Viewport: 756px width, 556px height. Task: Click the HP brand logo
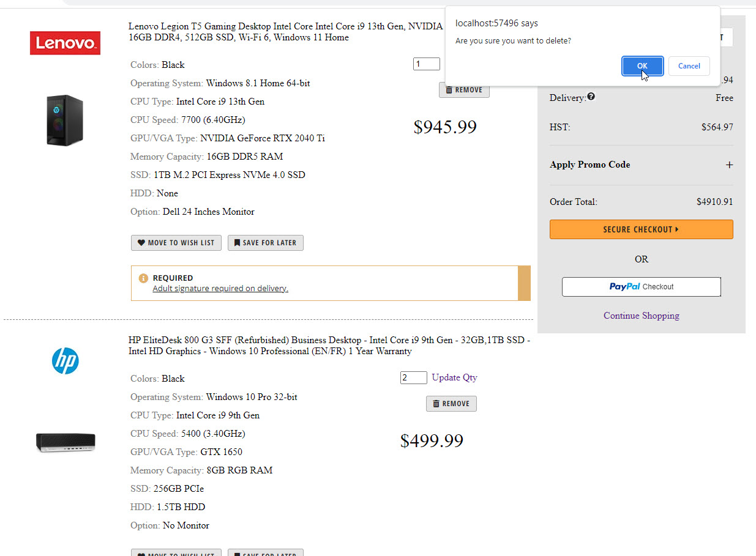(65, 361)
